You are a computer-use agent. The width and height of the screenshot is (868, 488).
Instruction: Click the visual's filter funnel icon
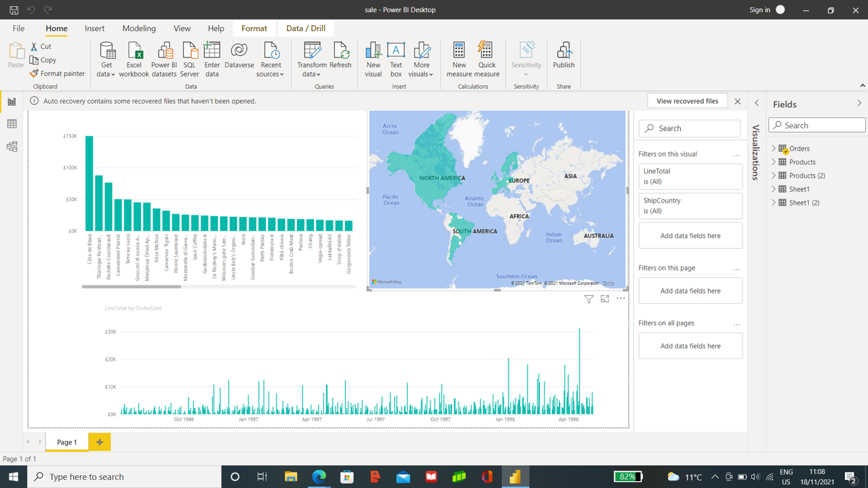coord(589,299)
